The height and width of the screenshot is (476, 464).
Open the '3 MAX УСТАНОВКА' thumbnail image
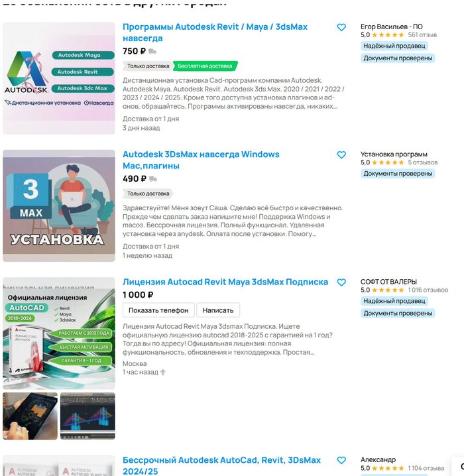click(59, 206)
